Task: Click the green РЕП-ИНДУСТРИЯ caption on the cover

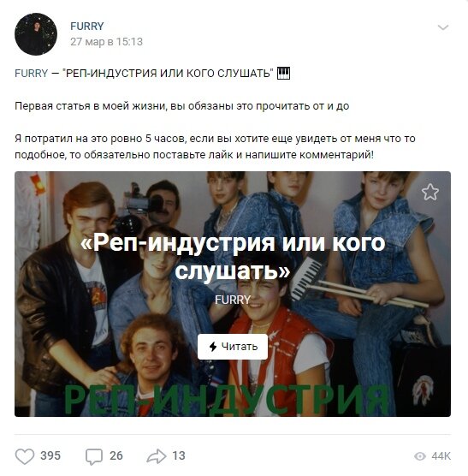Action: pos(226,401)
